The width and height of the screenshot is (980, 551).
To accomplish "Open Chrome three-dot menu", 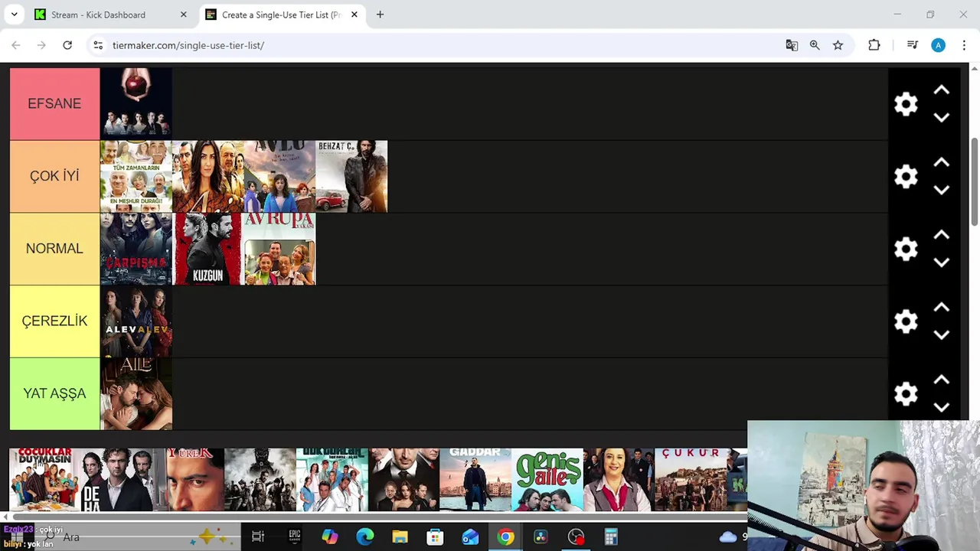I will tap(964, 45).
